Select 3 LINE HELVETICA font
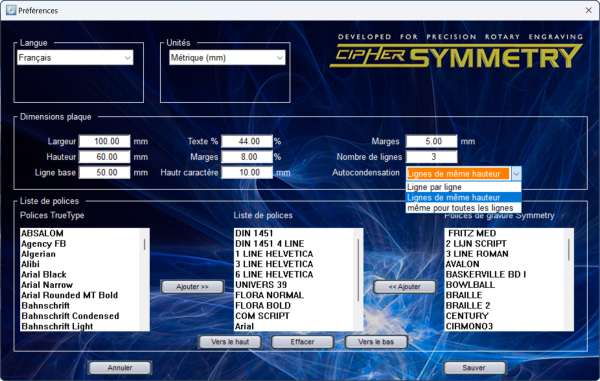Image resolution: width=600 pixels, height=381 pixels. click(293, 264)
